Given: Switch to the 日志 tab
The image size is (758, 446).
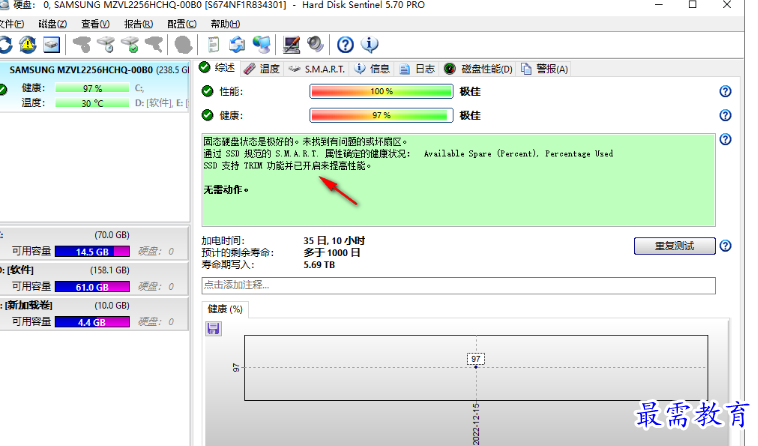Looking at the screenshot, I should pos(417,69).
